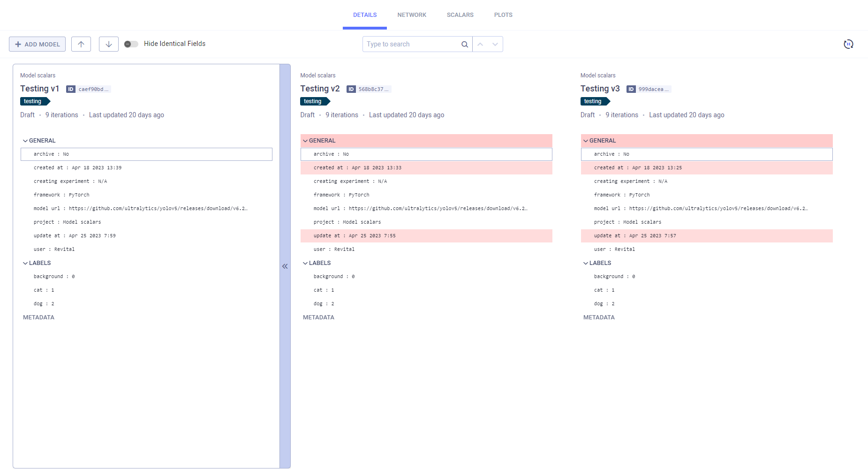Select the highlighted update at row in Testing v2
The height and width of the screenshot is (476, 868).
pos(426,236)
